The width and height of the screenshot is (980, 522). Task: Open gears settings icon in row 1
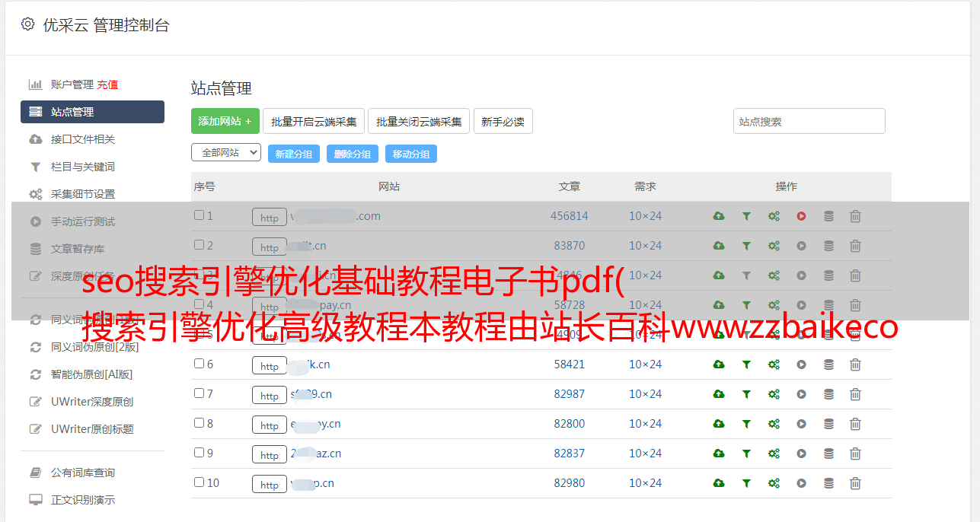[774, 216]
